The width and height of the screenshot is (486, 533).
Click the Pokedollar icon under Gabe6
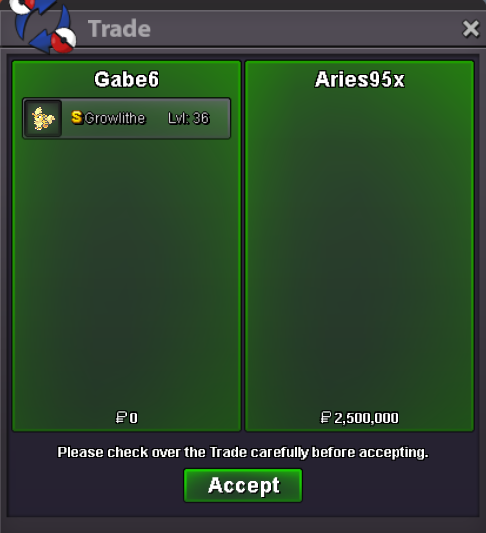121,417
